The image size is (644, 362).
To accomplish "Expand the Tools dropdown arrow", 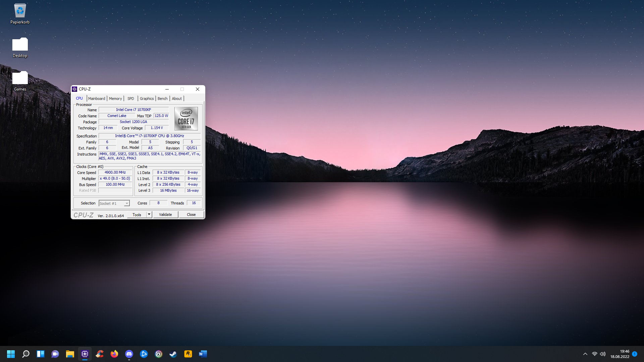I will (149, 215).
